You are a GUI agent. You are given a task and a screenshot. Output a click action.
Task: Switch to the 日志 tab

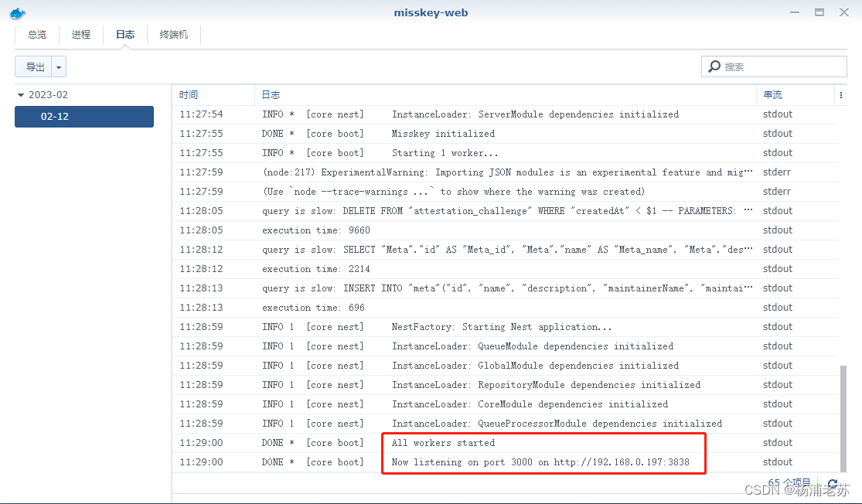coord(124,35)
